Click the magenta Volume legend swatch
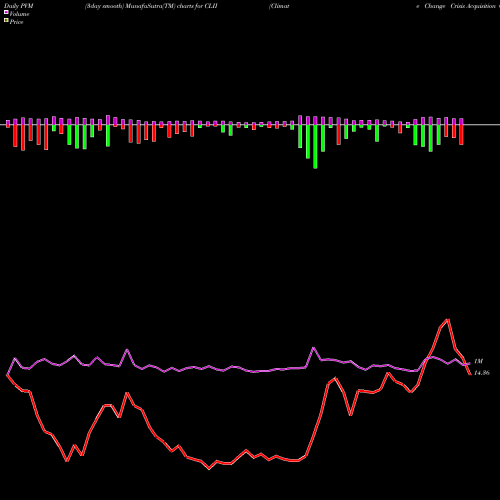Viewport: 500px width, 500px height. click(6, 12)
